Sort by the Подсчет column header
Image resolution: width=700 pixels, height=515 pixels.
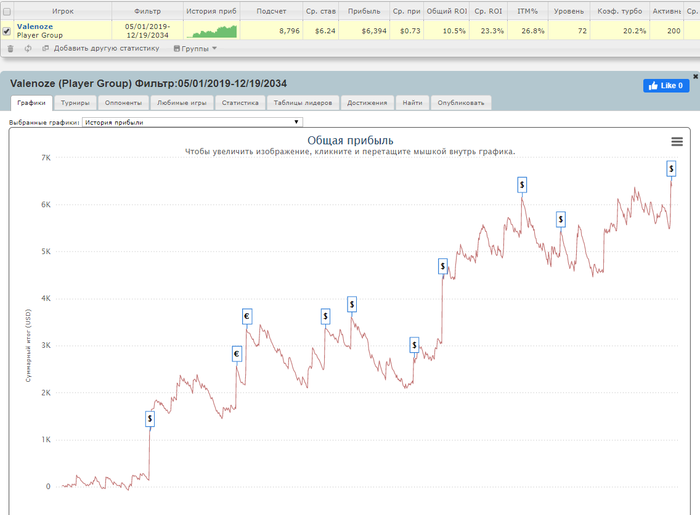pos(271,11)
